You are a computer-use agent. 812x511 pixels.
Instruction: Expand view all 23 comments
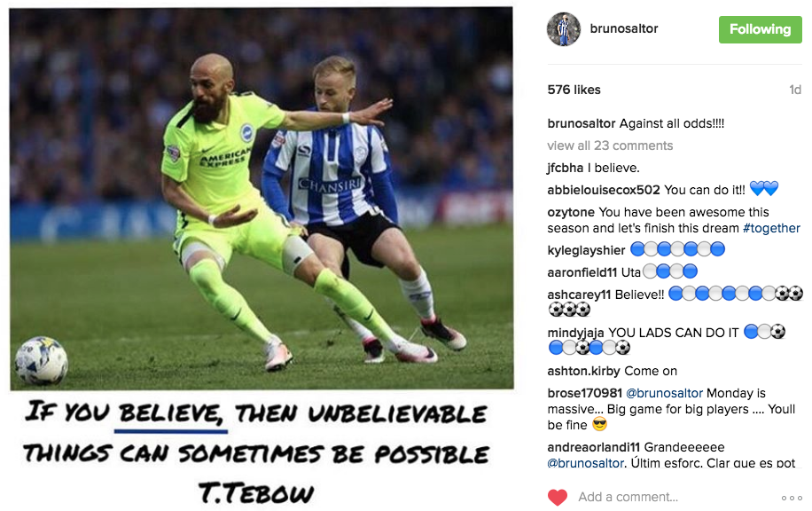click(x=610, y=145)
